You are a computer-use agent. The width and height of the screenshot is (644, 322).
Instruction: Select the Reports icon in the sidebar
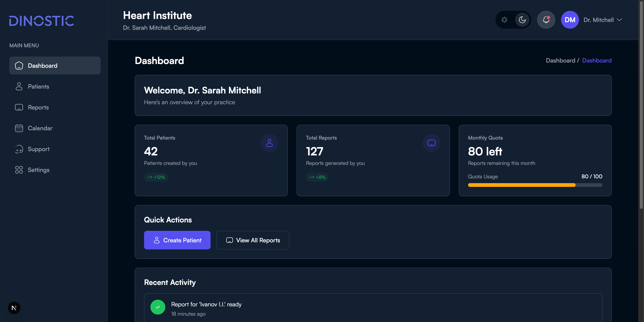pyautogui.click(x=19, y=107)
